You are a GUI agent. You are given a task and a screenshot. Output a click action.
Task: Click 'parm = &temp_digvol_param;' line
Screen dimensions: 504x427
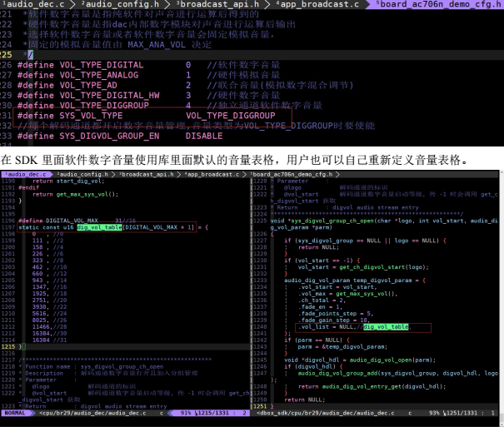342,347
